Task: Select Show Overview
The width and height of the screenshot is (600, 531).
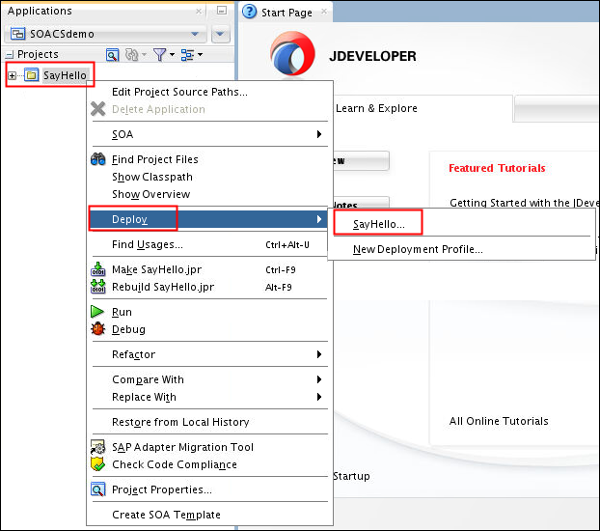Action: coord(210,194)
